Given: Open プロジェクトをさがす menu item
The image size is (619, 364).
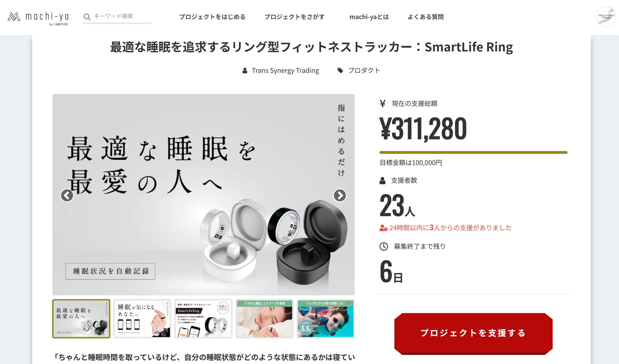Looking at the screenshot, I should point(294,17).
